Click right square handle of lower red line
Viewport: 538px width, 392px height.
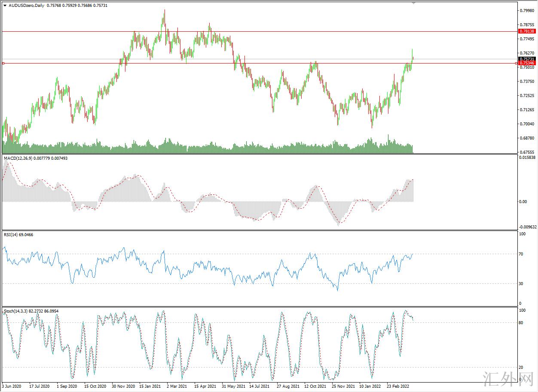(x=516, y=63)
